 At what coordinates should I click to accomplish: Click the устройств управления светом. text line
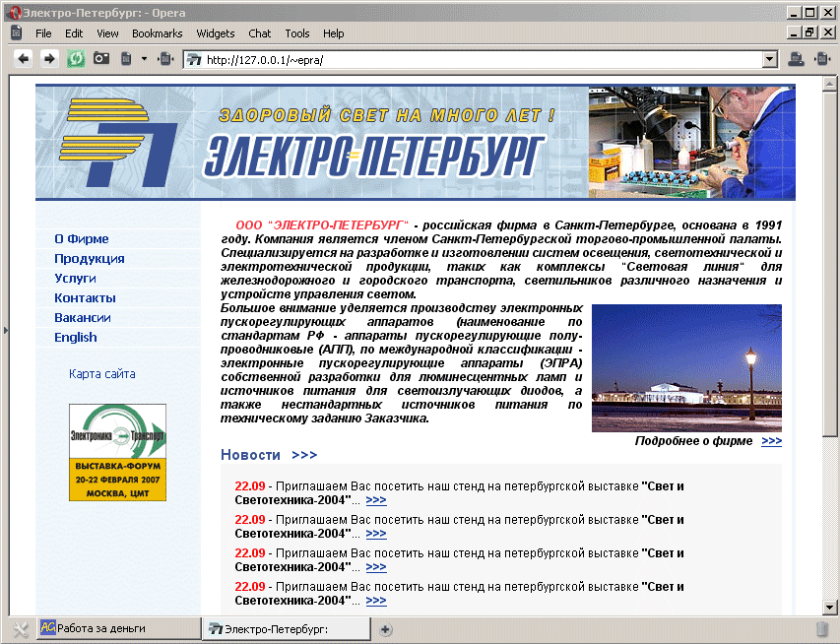(x=318, y=294)
